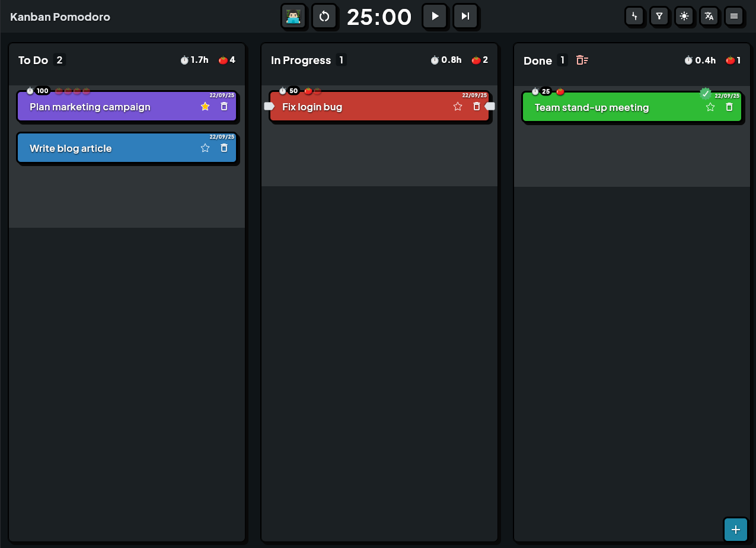Skip to the next timer session
The width and height of the screenshot is (756, 548).
coord(466,17)
